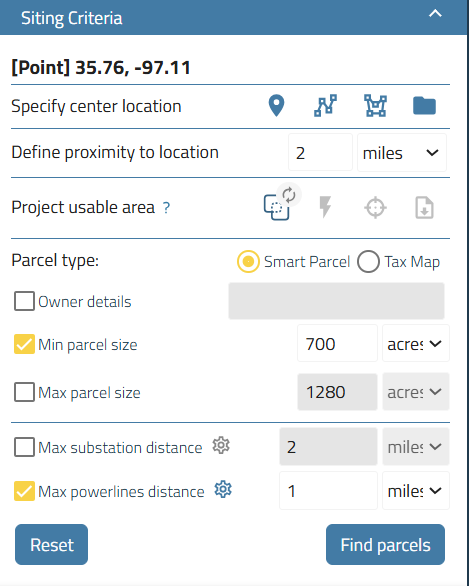This screenshot has width=469, height=586.
Task: Click the download file icon
Action: (425, 207)
